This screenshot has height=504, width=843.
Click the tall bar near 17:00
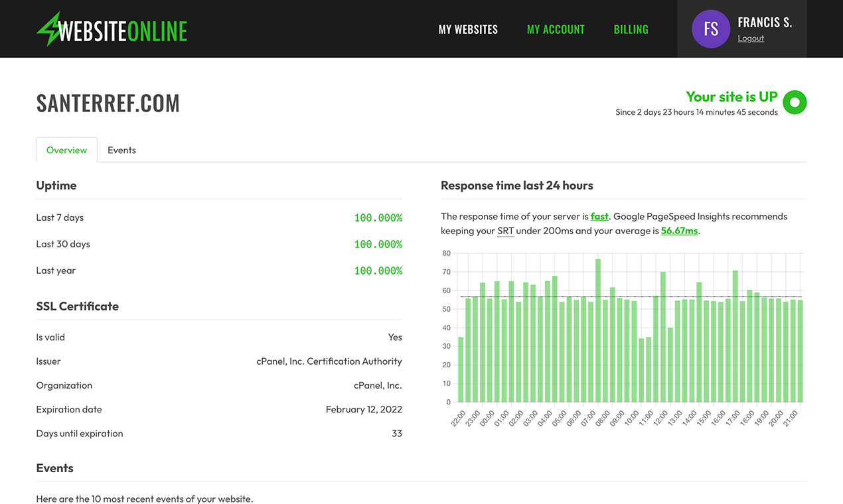(x=735, y=336)
